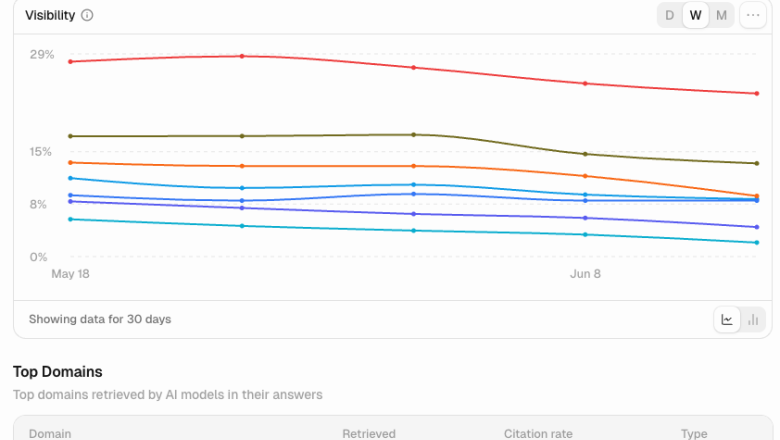Select the weekly W granularity toggle

click(x=695, y=15)
